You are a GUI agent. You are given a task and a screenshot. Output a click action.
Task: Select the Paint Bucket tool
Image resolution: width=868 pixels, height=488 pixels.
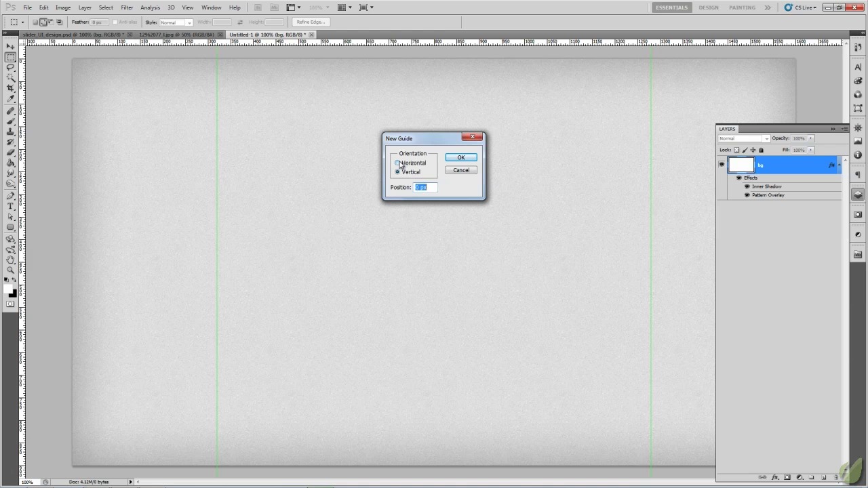10,163
